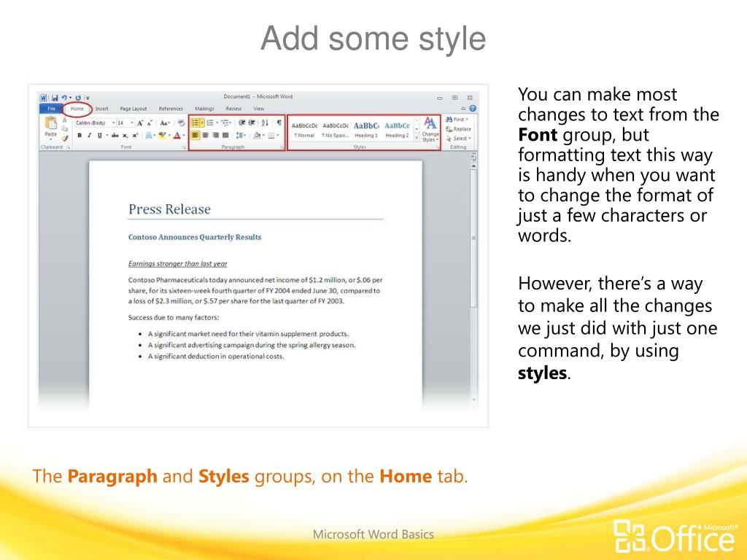Click the Text Effects glowing A icon
The image size is (747, 560).
[149, 136]
